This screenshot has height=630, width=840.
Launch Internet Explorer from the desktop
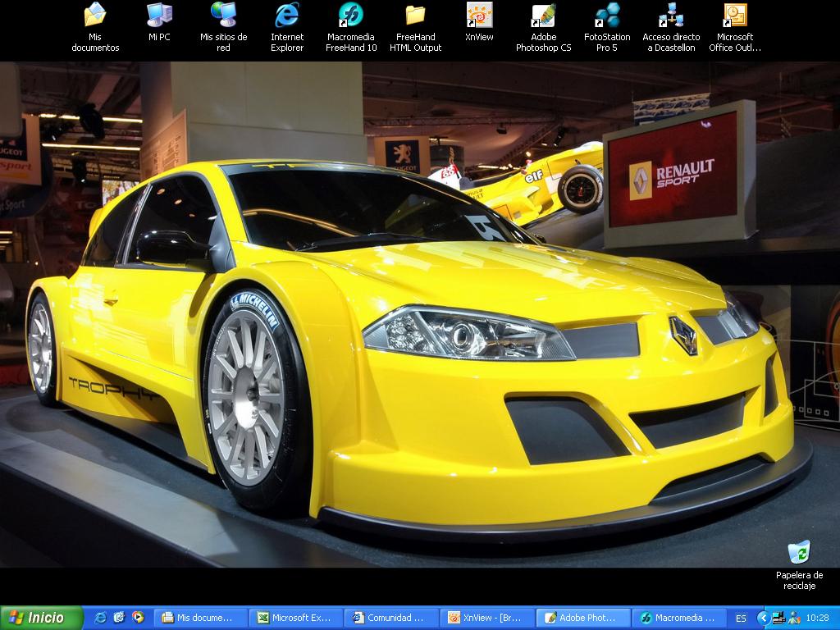click(287, 16)
